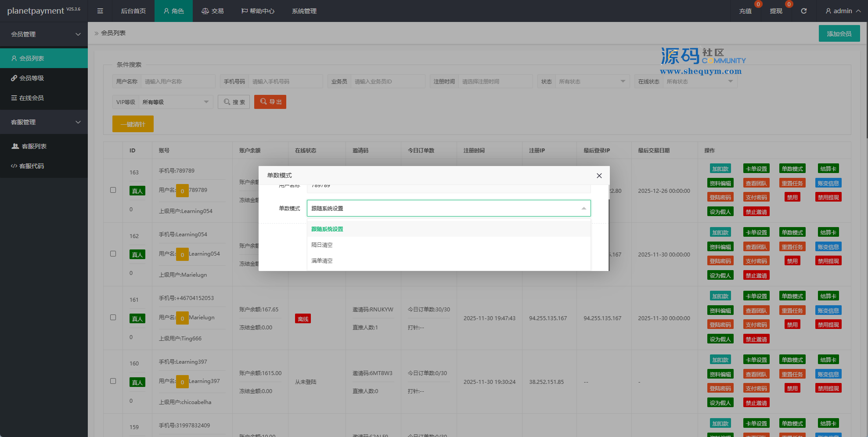The width and height of the screenshot is (868, 437).
Task: Open 在线会员 in the sidebar
Action: [32, 98]
